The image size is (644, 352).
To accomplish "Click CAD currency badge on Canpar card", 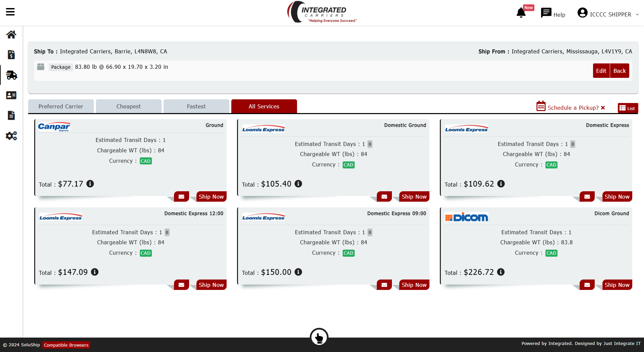I will click(x=145, y=161).
